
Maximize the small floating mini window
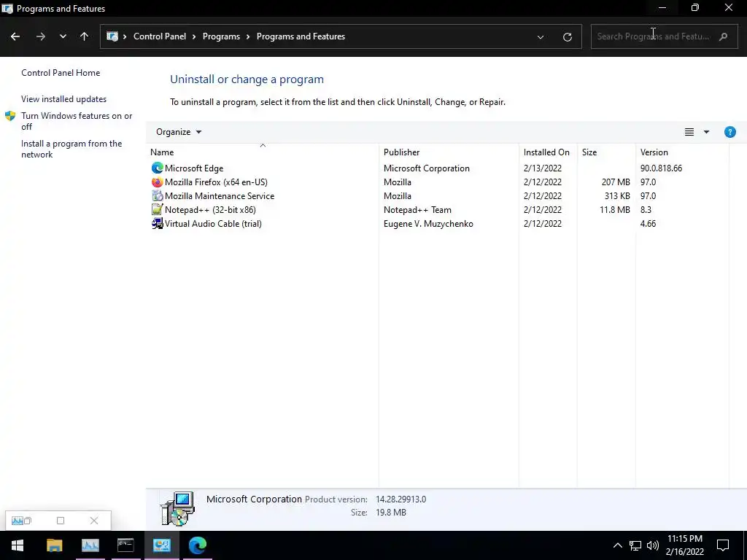(x=61, y=521)
